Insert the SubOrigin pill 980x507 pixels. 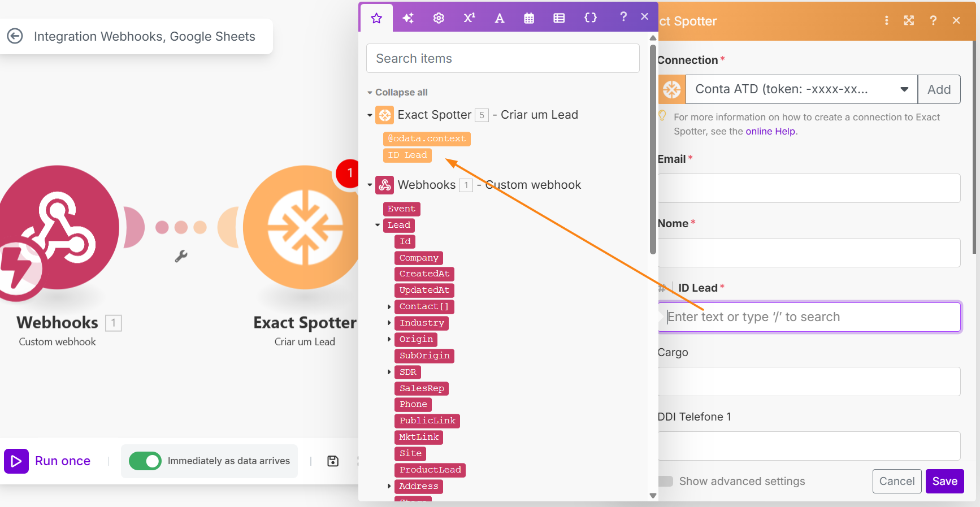point(424,356)
